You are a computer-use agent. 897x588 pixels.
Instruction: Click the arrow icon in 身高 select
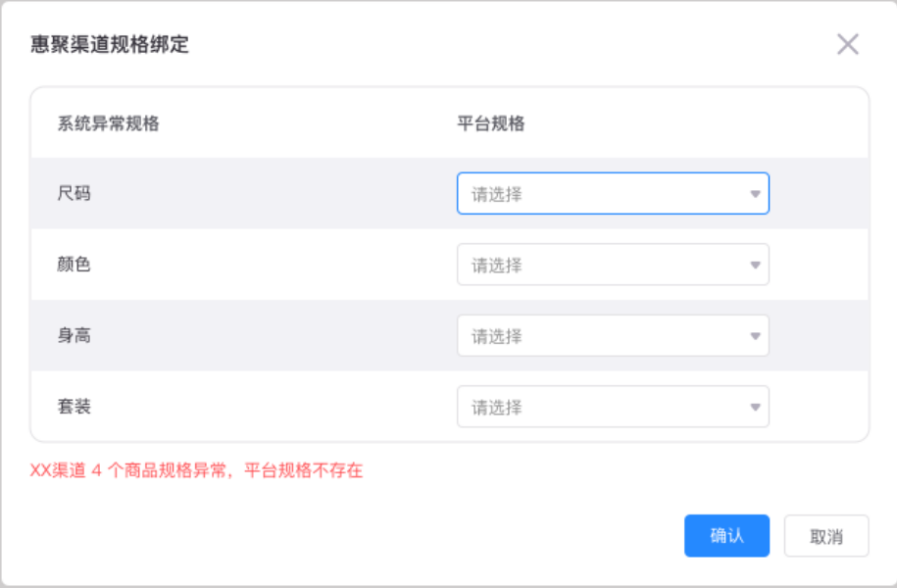[755, 336]
